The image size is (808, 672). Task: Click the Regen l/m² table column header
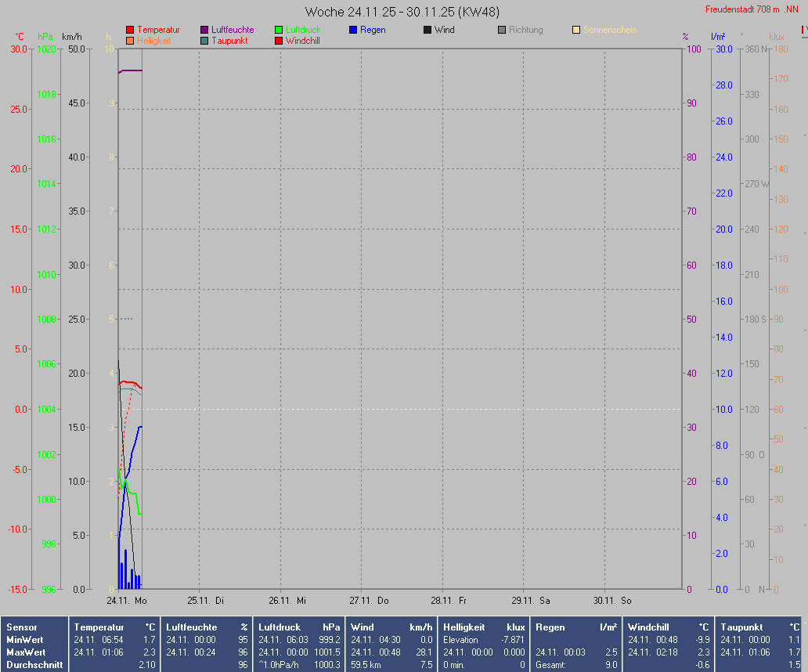tap(576, 627)
